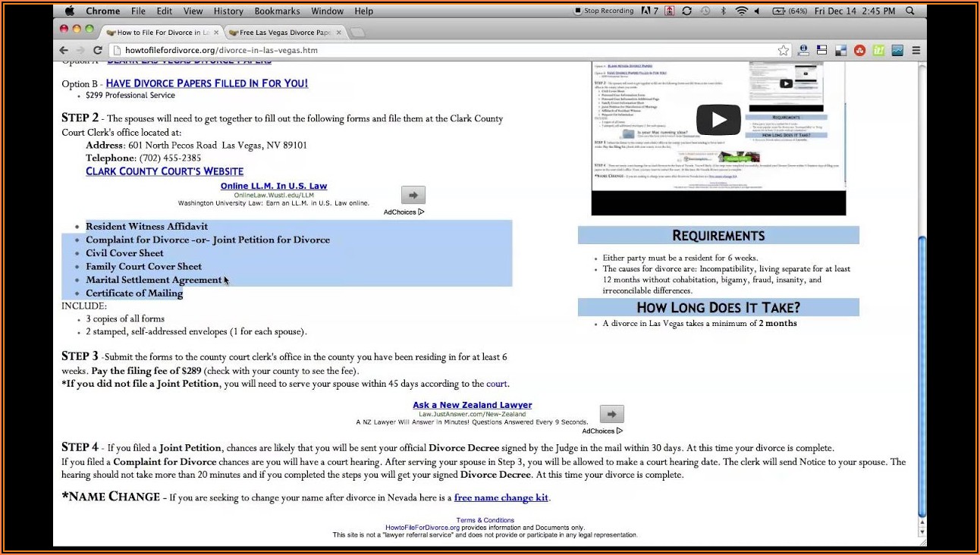Open the Chrome hamburger menu

(916, 50)
